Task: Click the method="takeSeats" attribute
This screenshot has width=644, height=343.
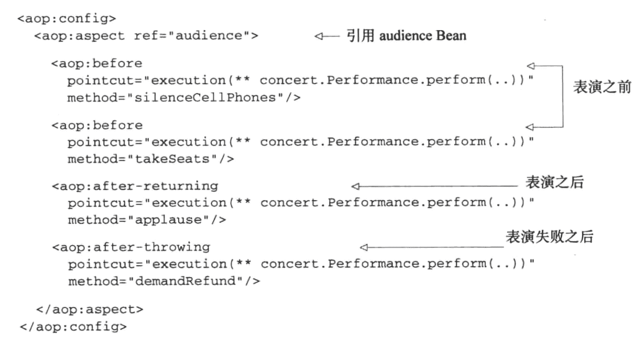Action: (x=151, y=159)
